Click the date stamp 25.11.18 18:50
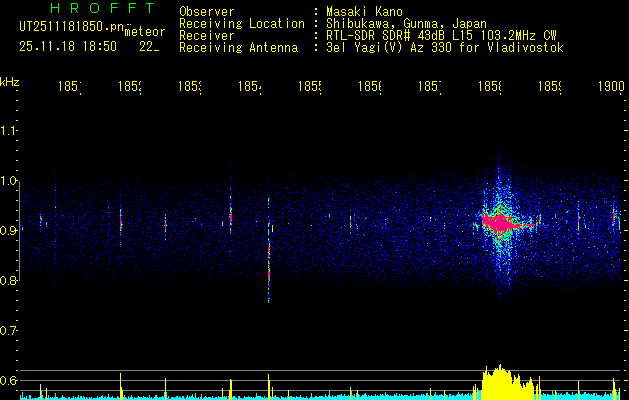 coord(68,47)
